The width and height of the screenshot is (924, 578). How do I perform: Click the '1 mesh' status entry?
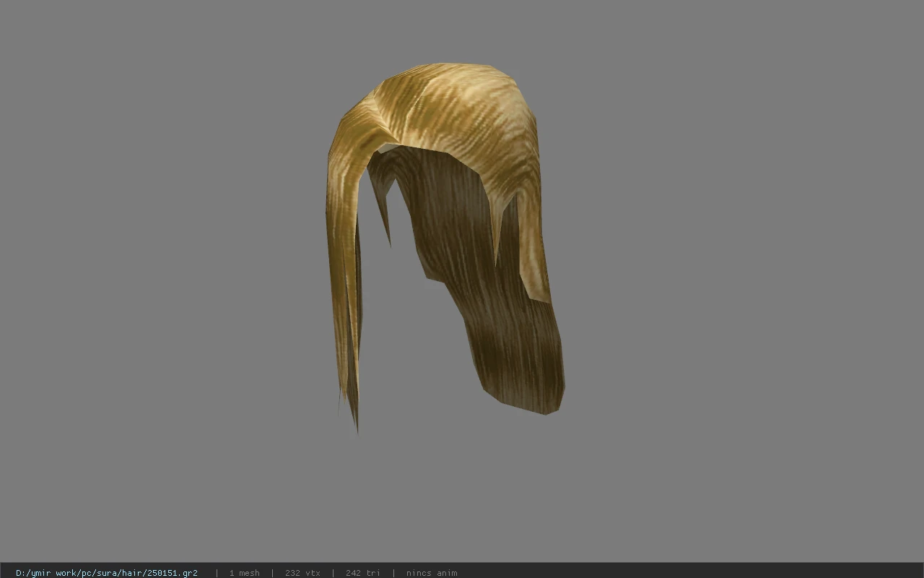(x=244, y=573)
